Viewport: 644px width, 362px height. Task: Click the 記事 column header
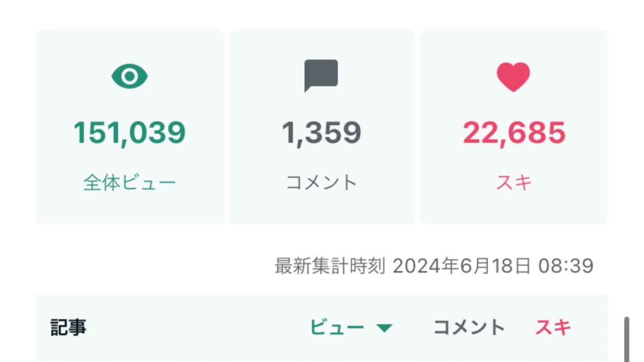click(x=68, y=327)
